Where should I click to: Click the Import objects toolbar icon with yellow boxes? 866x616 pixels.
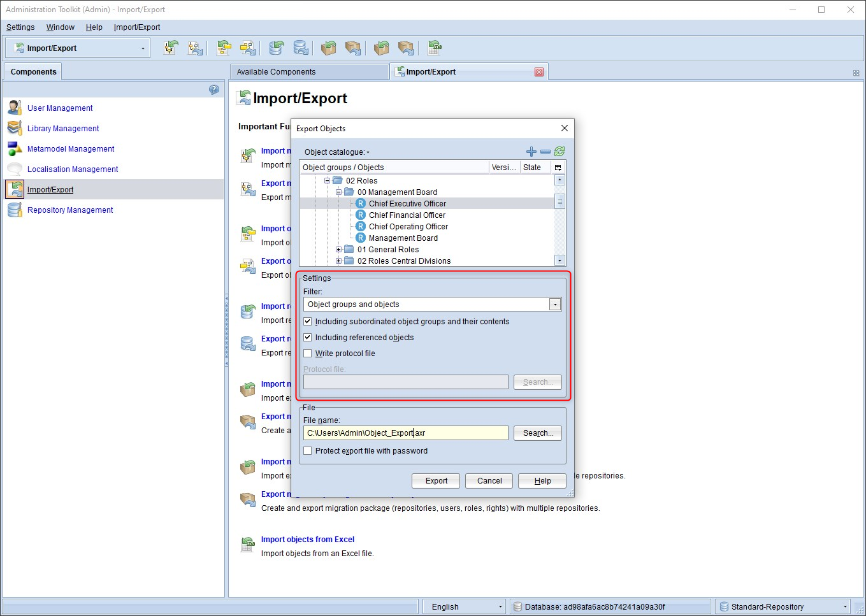click(x=224, y=48)
